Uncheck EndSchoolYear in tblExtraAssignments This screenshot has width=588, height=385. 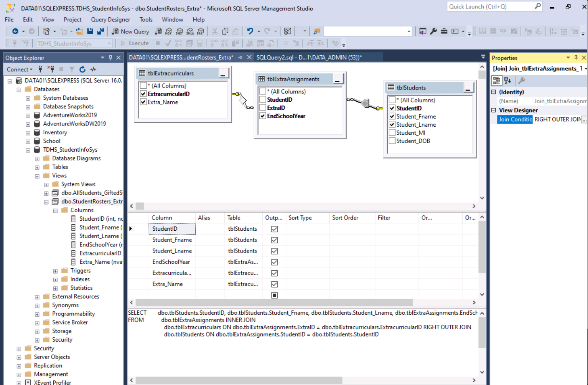(x=263, y=116)
